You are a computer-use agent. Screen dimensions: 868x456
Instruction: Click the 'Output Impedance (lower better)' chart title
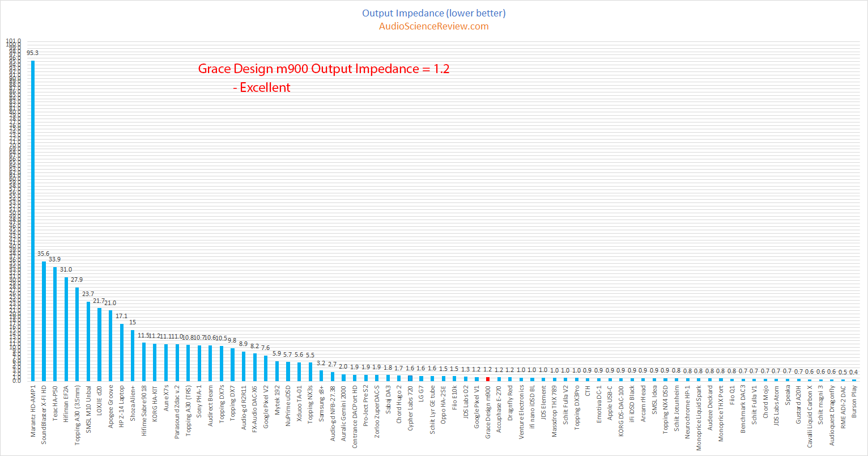pos(434,12)
